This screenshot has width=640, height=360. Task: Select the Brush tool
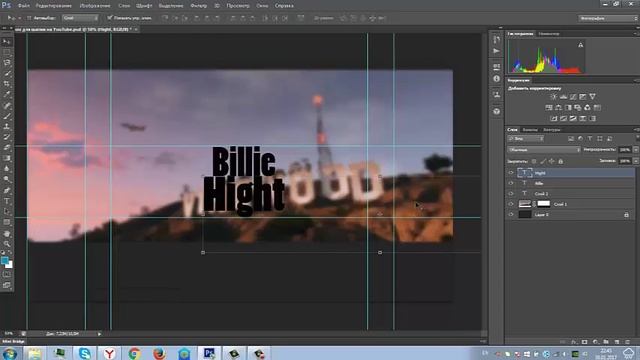tap(7, 116)
